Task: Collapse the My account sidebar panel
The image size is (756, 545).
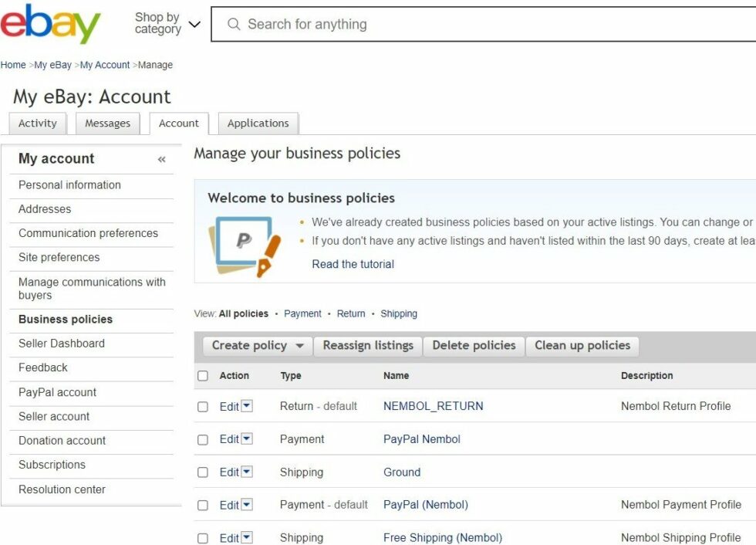Action: tap(162, 159)
